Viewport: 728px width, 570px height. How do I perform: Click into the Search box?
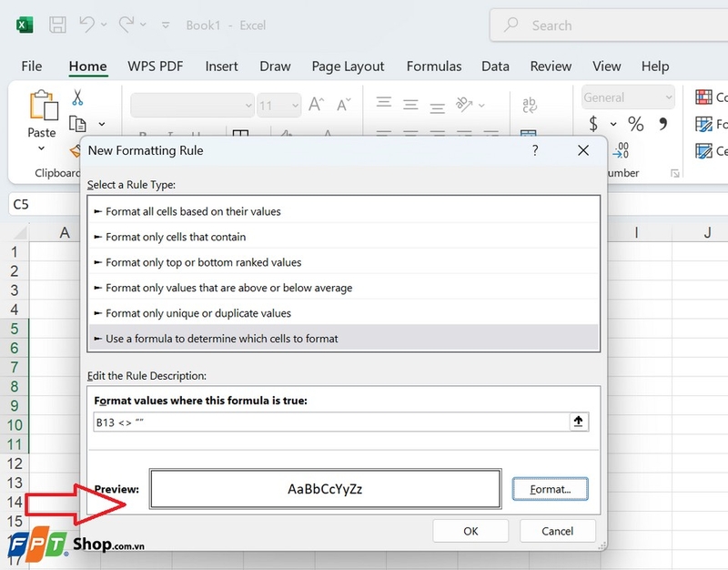coord(608,25)
